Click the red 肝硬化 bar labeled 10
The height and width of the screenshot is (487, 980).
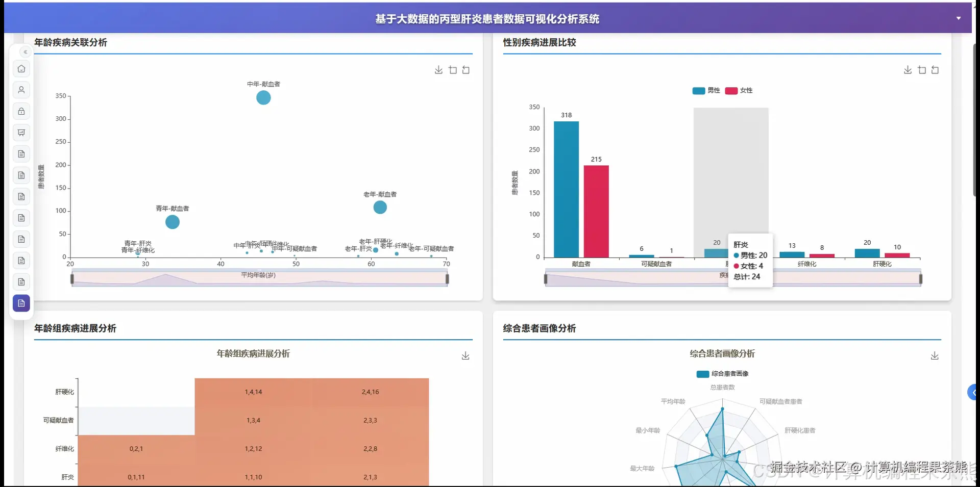[x=897, y=255]
